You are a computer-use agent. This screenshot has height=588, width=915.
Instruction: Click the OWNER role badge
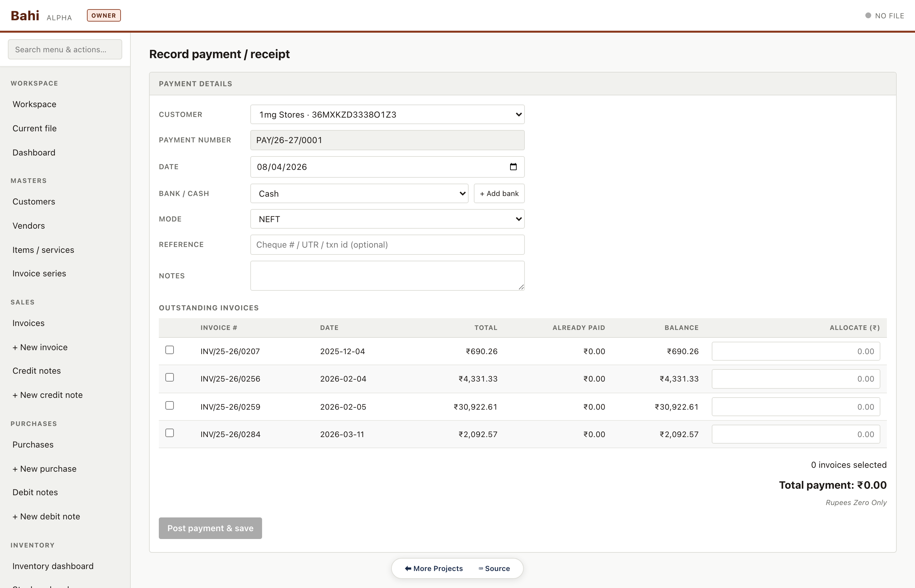104,16
